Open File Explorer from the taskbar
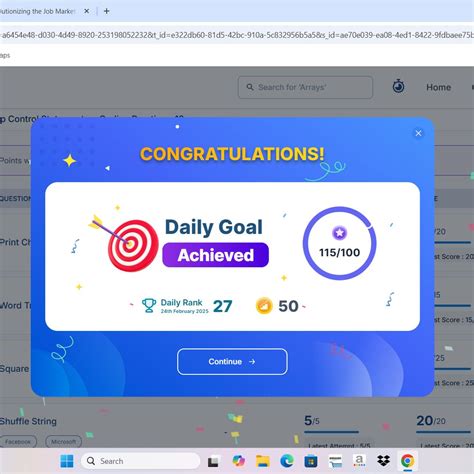The height and width of the screenshot is (474, 474). tap(263, 461)
